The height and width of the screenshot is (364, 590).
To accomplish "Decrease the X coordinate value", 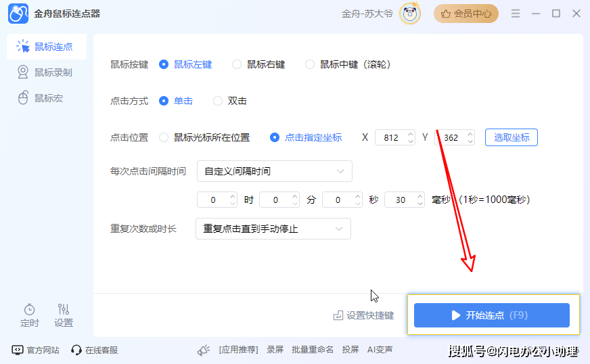I will [411, 141].
